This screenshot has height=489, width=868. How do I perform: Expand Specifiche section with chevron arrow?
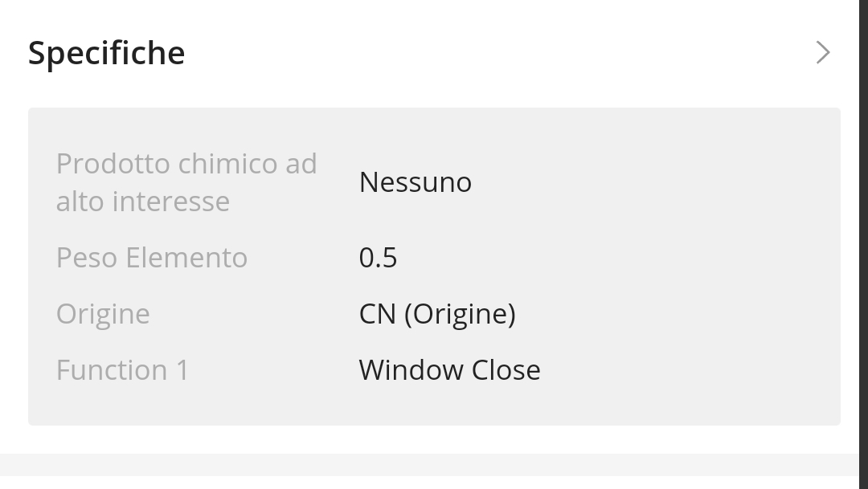point(823,52)
